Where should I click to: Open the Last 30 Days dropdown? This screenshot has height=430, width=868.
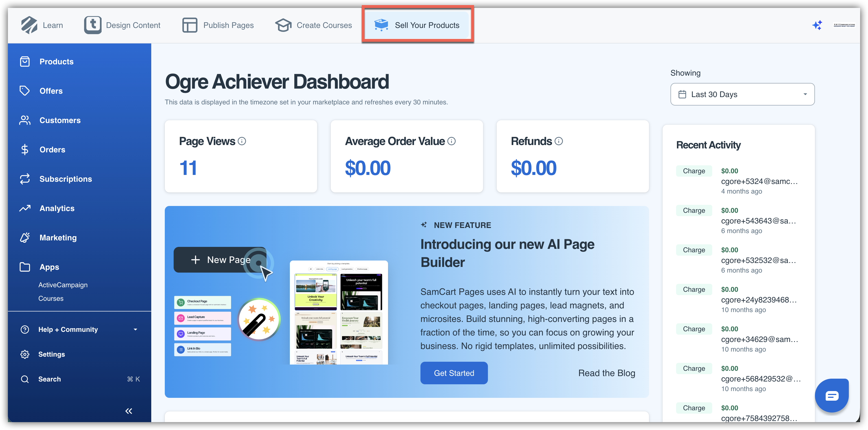[x=742, y=94]
